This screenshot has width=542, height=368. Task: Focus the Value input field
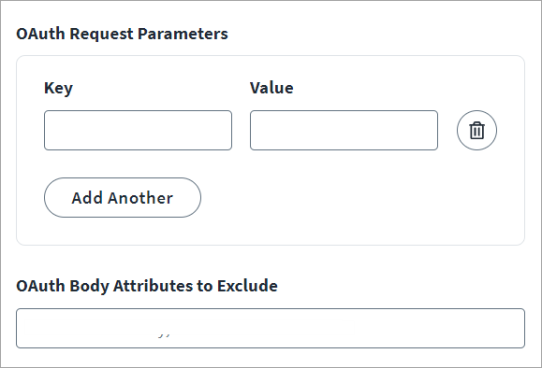(x=344, y=130)
